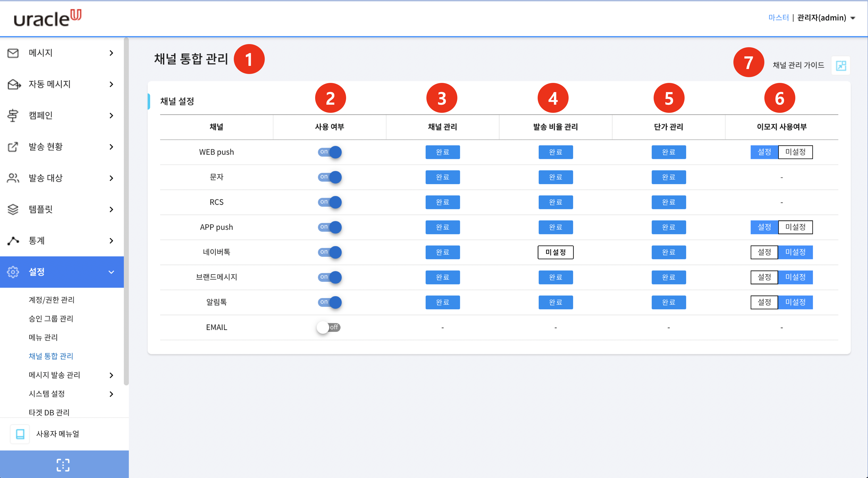Open the 사용자 메뉴얼 book icon
The width and height of the screenshot is (868, 478).
pyautogui.click(x=20, y=434)
